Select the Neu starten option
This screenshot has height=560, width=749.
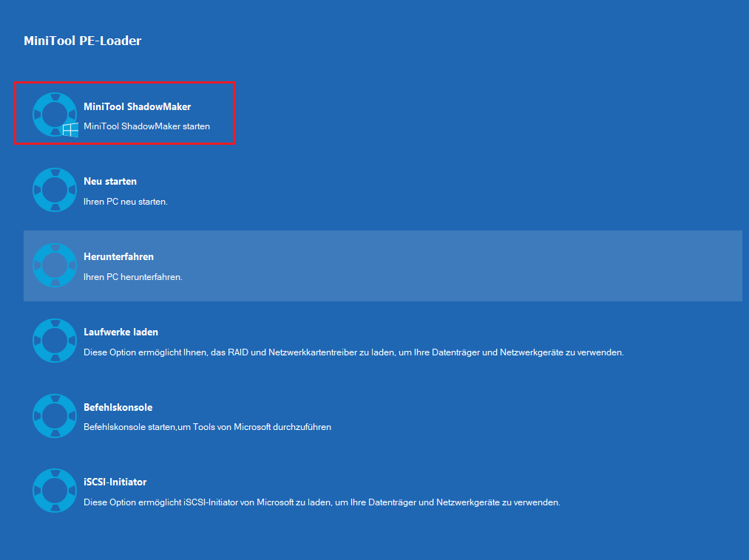coord(109,181)
